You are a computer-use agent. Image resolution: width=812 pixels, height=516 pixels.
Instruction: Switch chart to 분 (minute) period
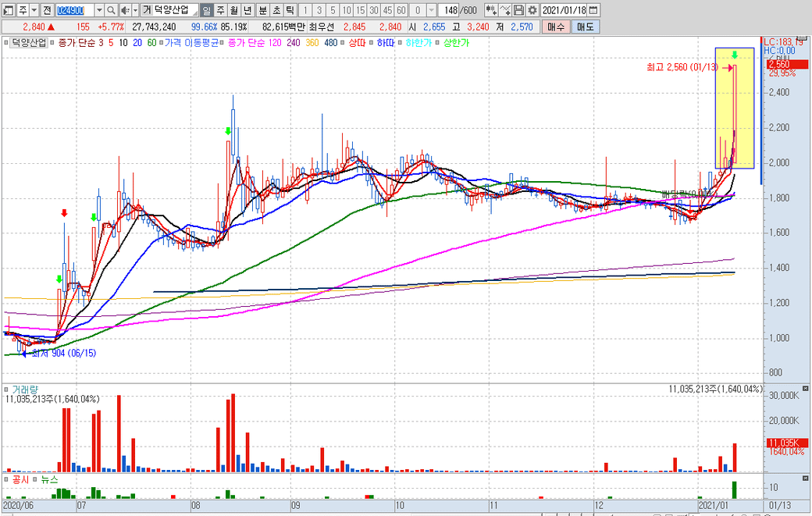(x=262, y=10)
